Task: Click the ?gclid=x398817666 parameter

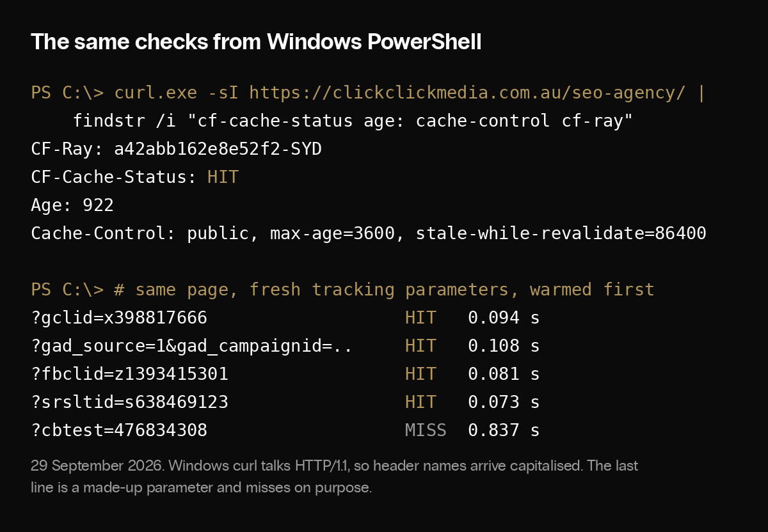Action: (119, 318)
